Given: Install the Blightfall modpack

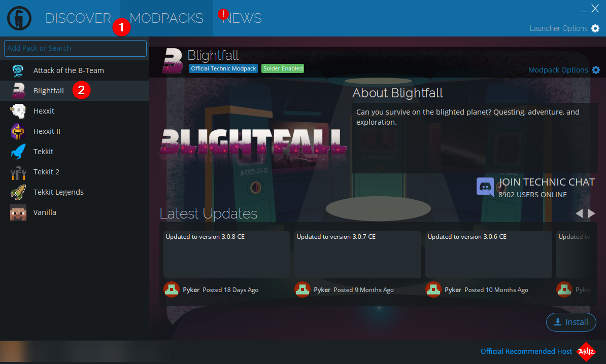Looking at the screenshot, I should (571, 322).
